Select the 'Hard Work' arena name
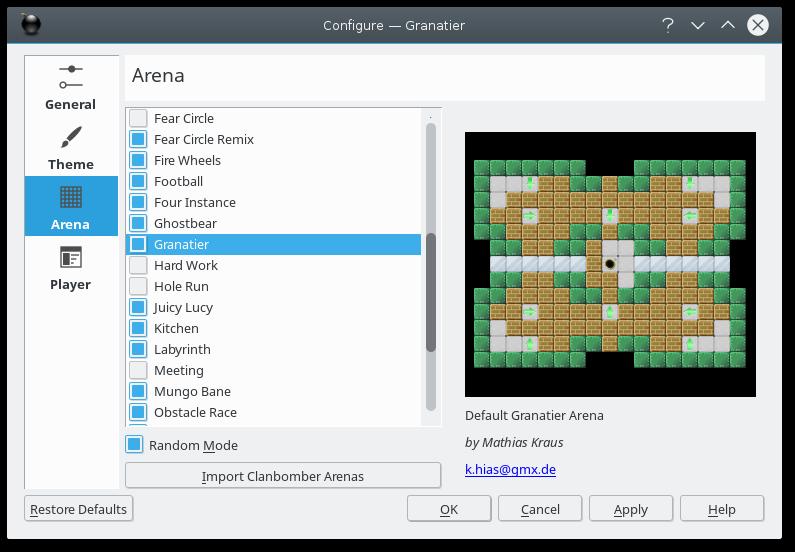Screen dimensions: 795x552 point(186,265)
